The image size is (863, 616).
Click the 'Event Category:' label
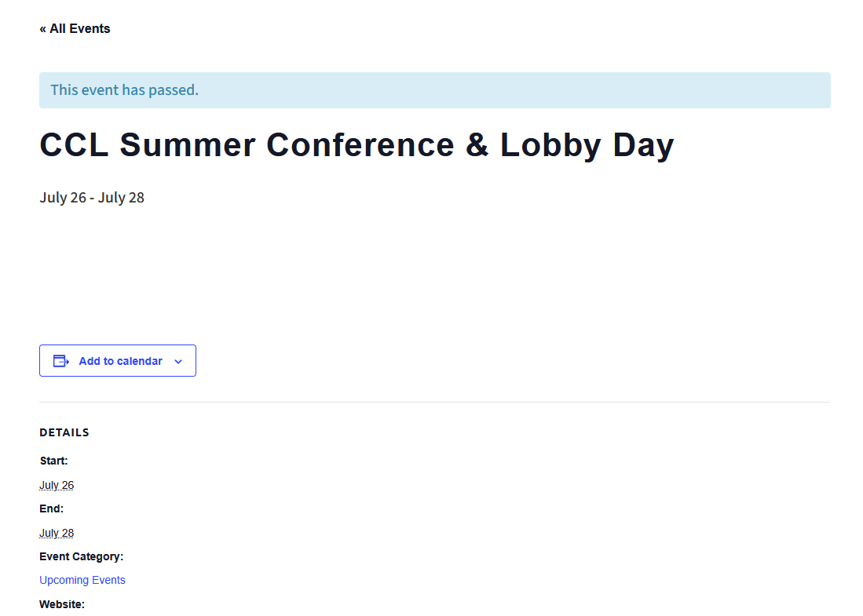[x=82, y=556]
